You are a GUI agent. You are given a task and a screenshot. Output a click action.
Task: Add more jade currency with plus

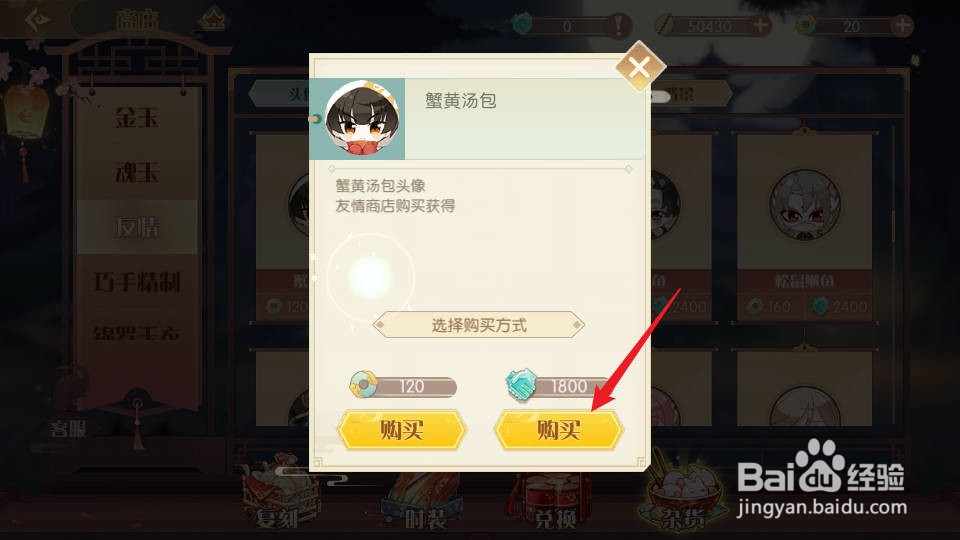point(902,26)
